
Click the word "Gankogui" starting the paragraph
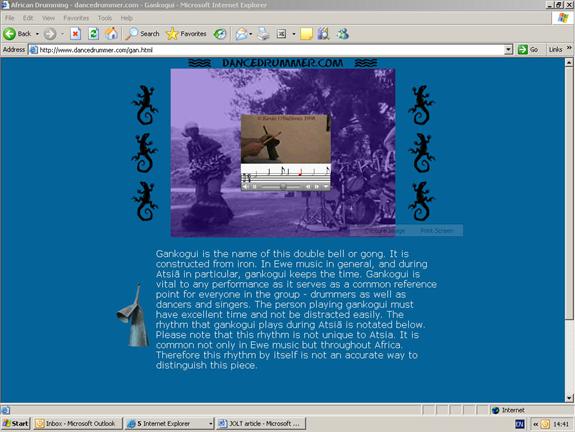pos(177,254)
